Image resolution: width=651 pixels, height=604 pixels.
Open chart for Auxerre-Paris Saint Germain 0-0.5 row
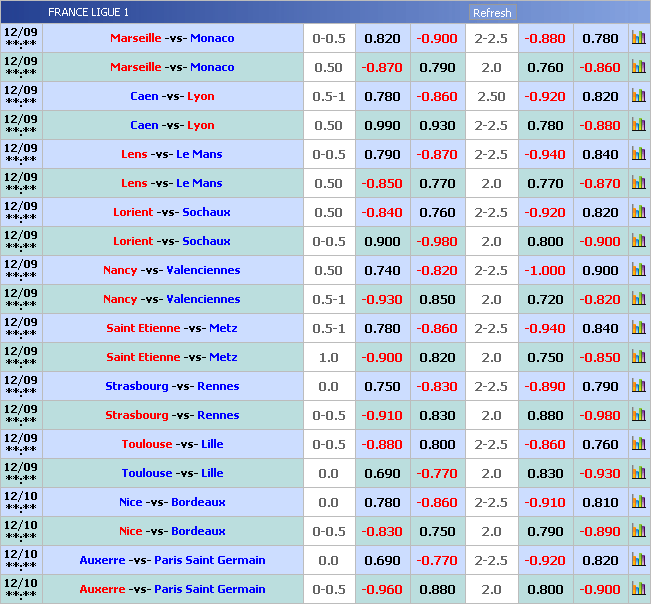pos(638,589)
